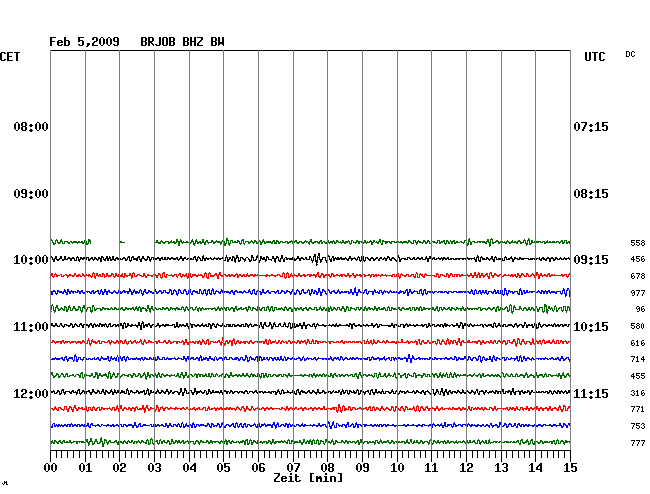Click the black seismic trace at 10:00 CET

[x=310, y=259]
